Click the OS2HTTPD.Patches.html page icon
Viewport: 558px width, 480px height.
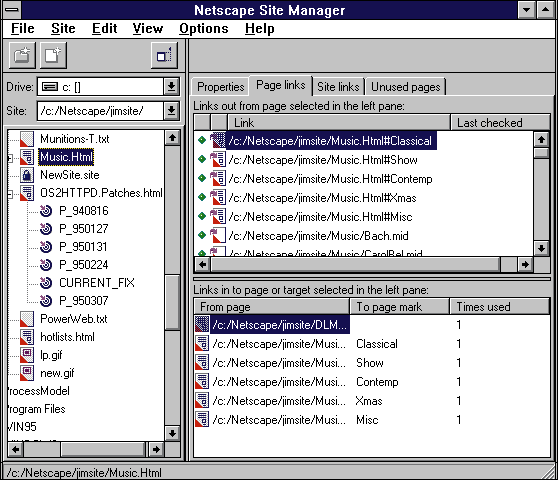[27, 193]
